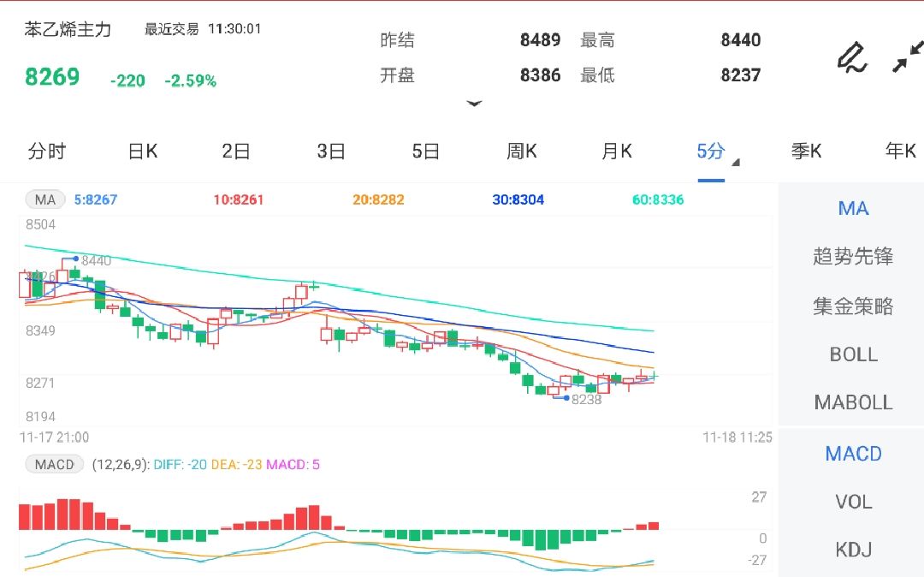
Task: Select the VOL sub-indicator
Action: click(853, 502)
